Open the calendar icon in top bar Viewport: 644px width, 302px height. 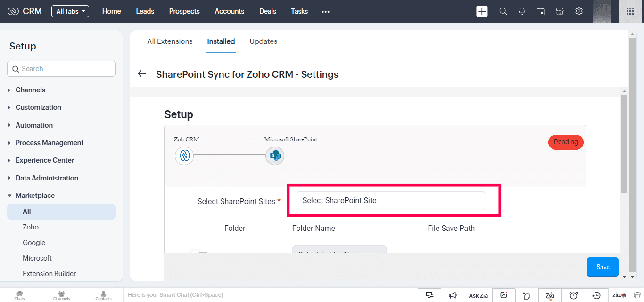(541, 11)
